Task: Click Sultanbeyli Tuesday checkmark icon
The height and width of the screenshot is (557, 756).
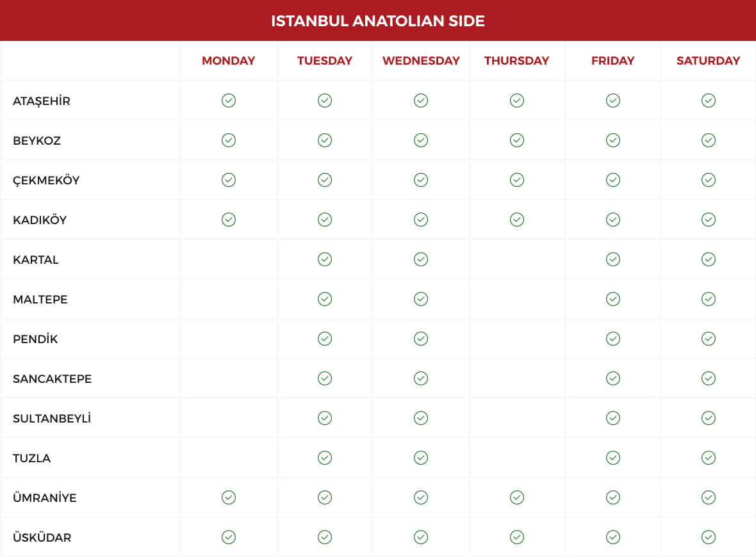Action: coord(325,417)
